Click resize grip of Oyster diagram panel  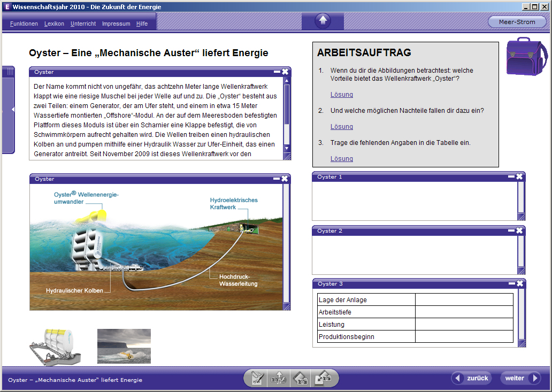click(287, 306)
